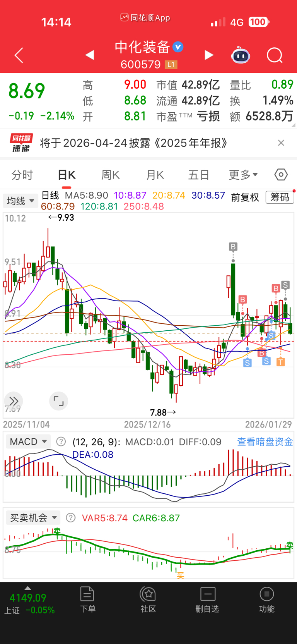Open the 筹码 chip distribution button
297x644 pixels.
point(280,197)
